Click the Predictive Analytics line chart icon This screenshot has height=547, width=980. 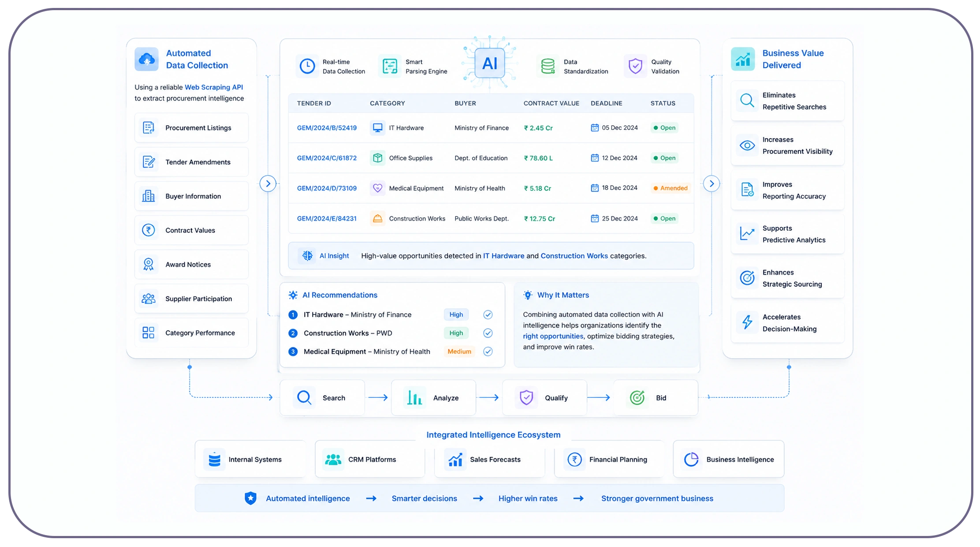click(x=747, y=234)
